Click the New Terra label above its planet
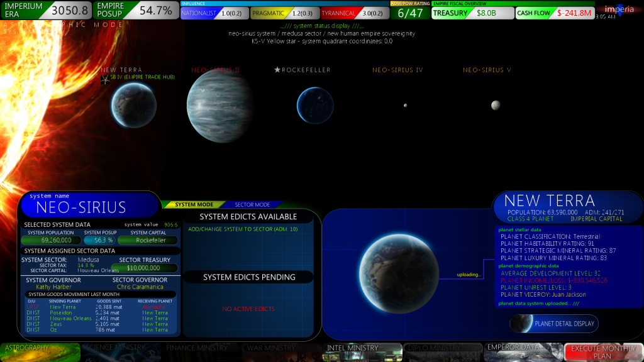This screenshot has height=362, width=644. click(x=121, y=70)
